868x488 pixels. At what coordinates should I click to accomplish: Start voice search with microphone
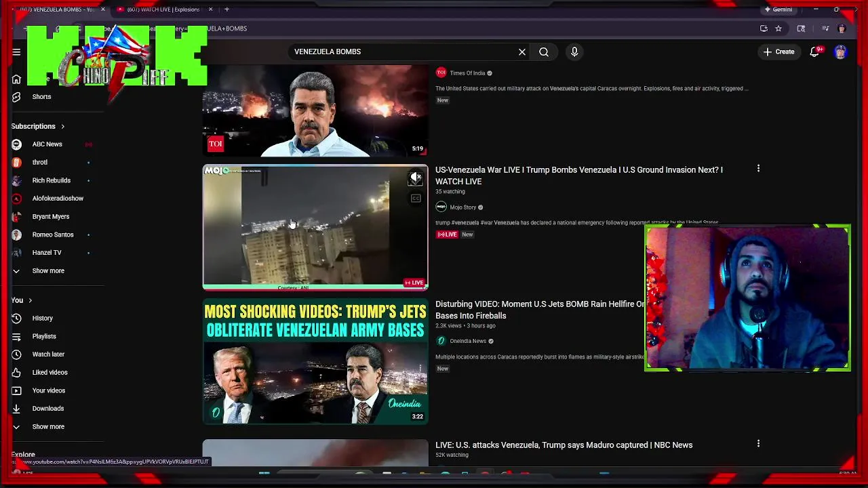coord(574,52)
